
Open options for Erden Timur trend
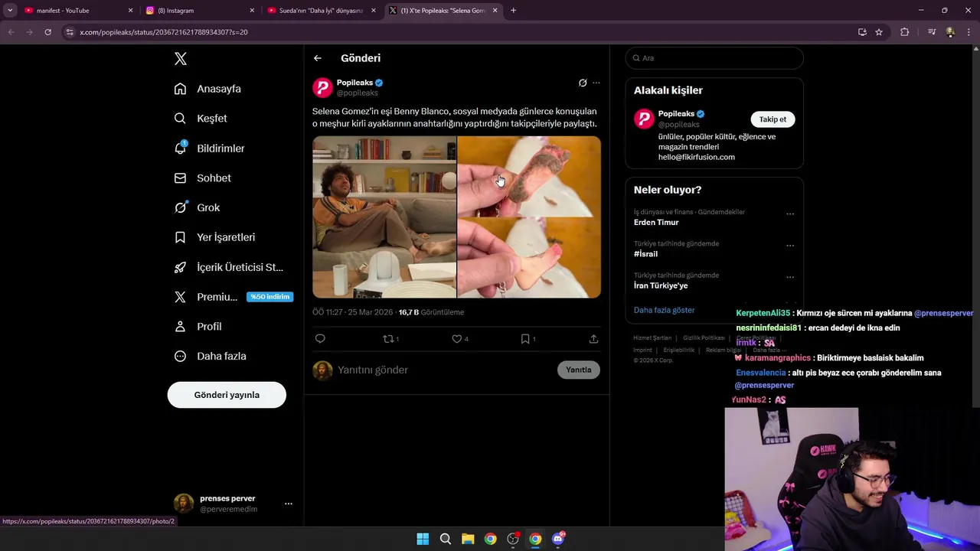click(790, 214)
